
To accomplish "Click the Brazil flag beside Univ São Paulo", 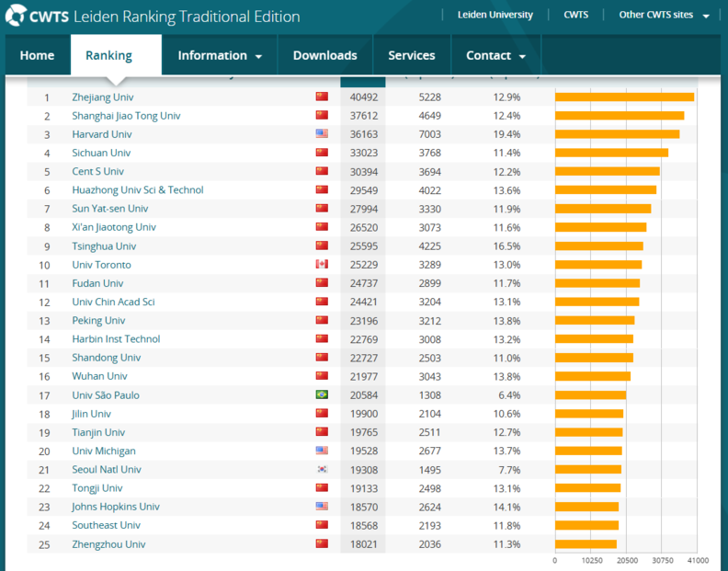I will (322, 395).
